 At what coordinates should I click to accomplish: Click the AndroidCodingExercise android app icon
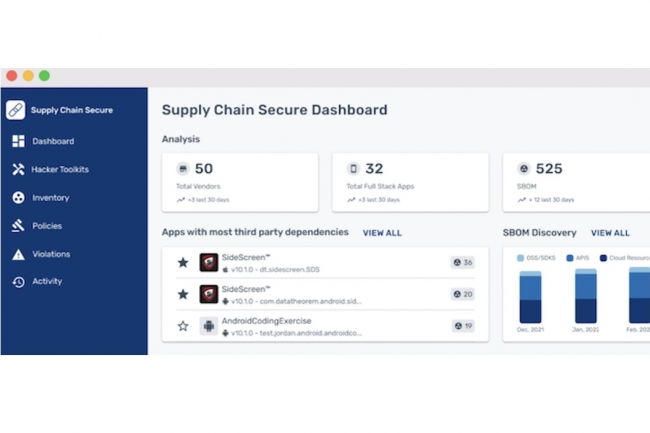[209, 326]
